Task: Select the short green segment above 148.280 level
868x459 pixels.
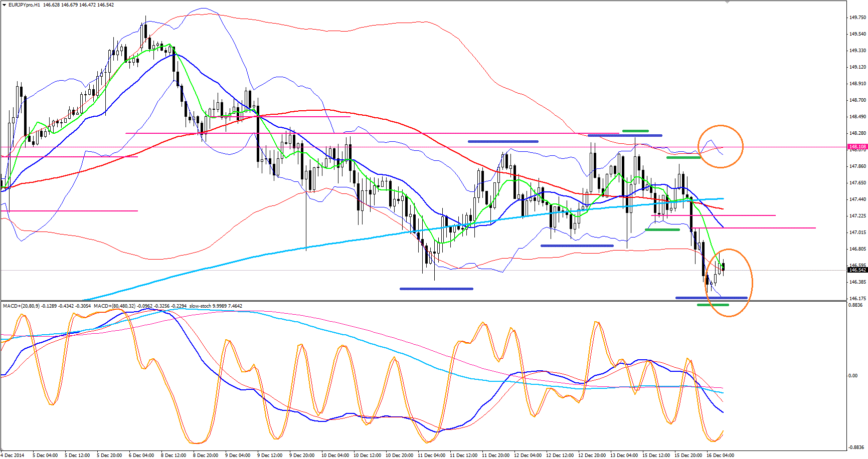Action: pyautogui.click(x=635, y=131)
